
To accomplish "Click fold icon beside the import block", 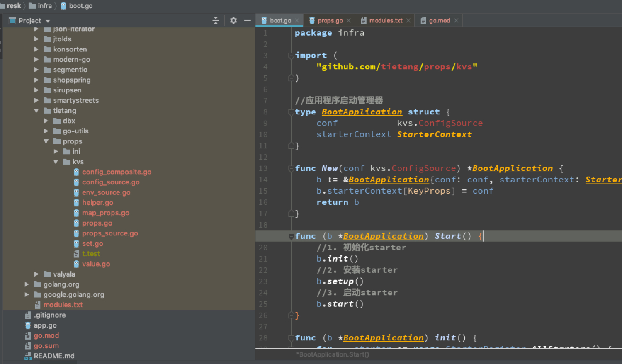I will (x=291, y=56).
